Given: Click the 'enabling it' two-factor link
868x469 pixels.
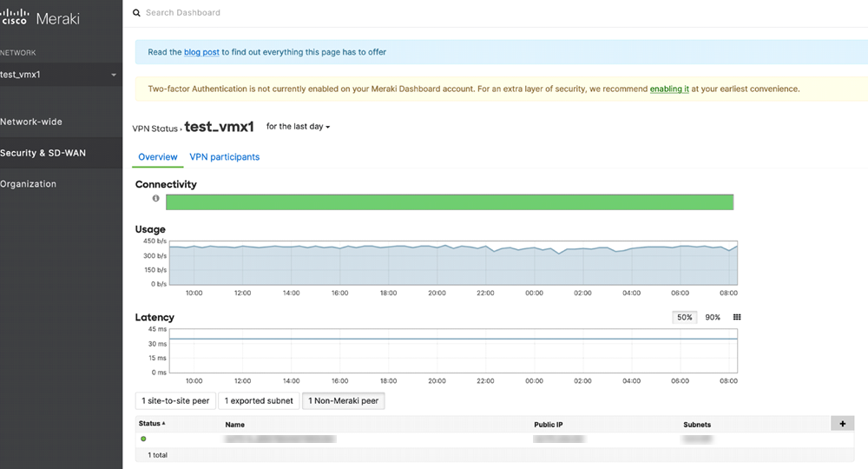Looking at the screenshot, I should coord(669,89).
